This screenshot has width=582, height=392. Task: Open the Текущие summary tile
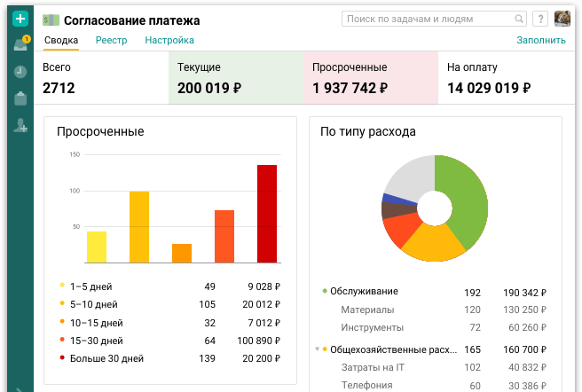(x=234, y=78)
